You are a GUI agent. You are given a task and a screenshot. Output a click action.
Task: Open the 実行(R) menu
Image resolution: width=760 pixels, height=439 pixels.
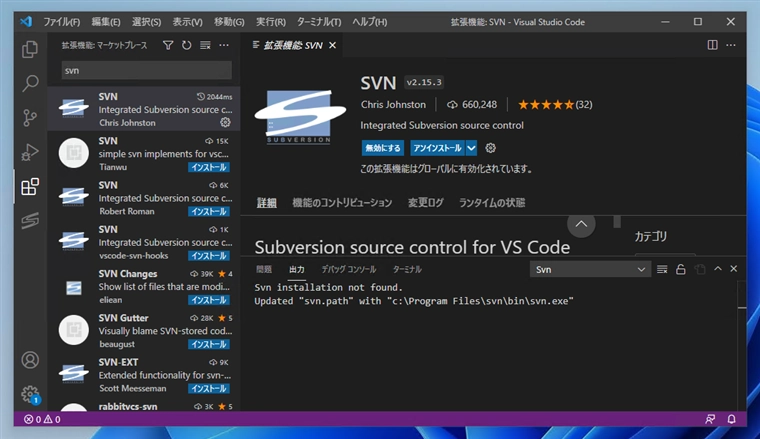point(270,22)
